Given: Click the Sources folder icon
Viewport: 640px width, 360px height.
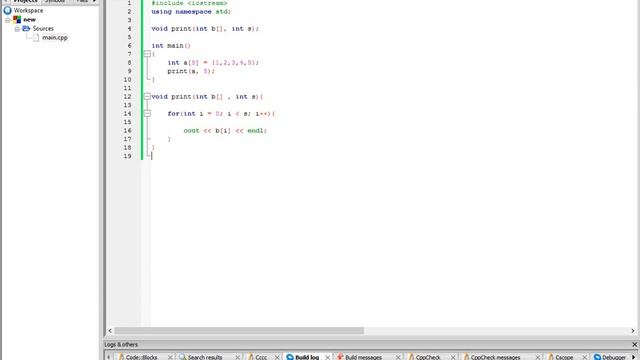Looking at the screenshot, I should pyautogui.click(x=26, y=29).
